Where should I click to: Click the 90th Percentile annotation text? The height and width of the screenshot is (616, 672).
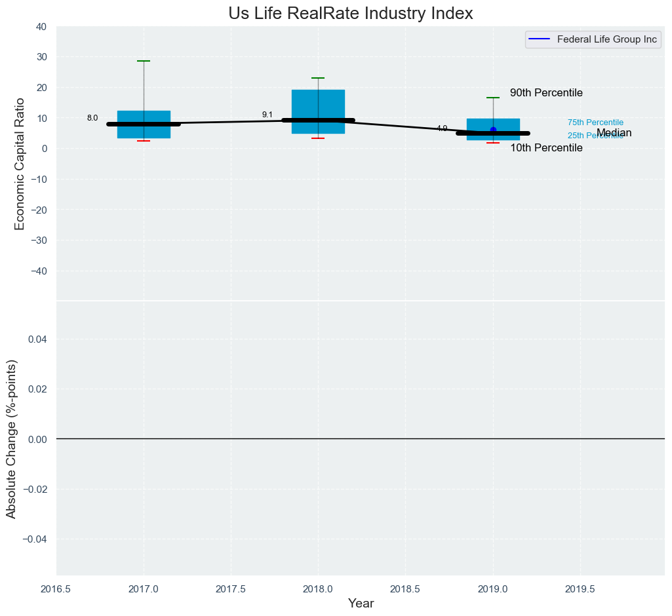tap(546, 93)
